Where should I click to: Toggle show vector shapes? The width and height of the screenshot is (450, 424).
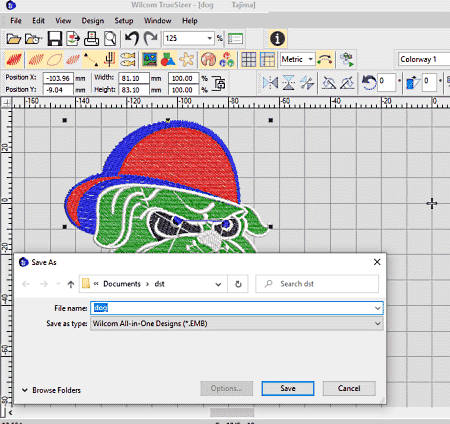[168, 60]
